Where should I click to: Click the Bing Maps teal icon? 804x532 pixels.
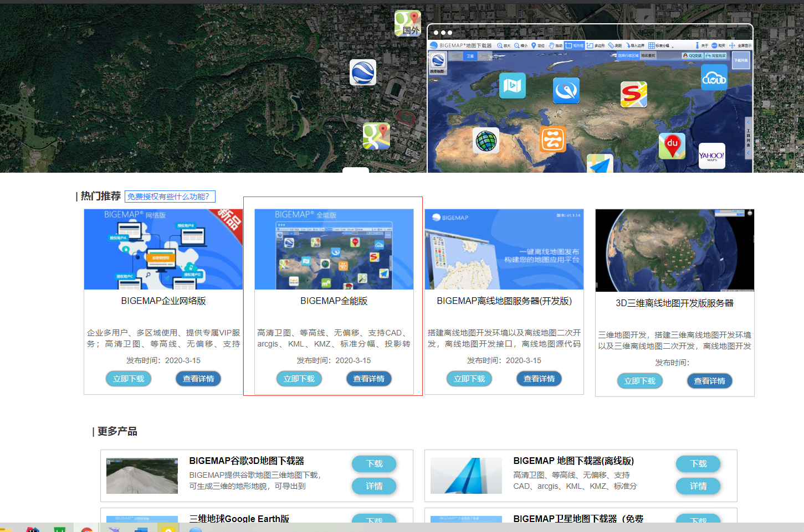[513, 86]
